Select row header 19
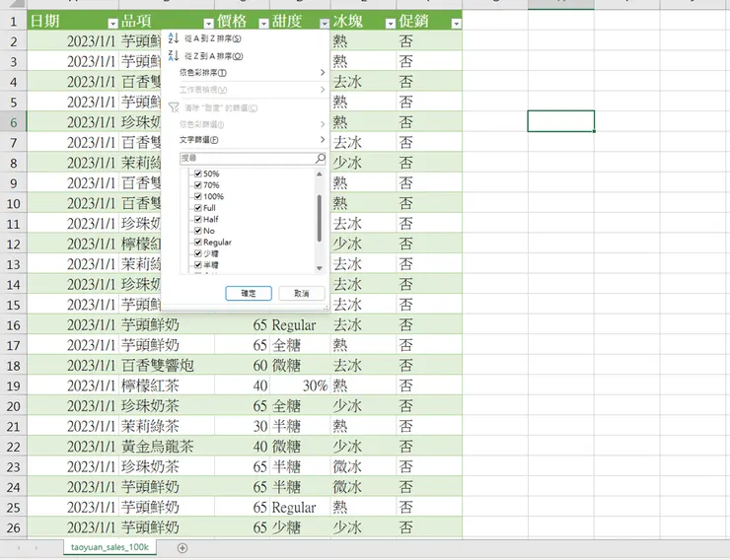The height and width of the screenshot is (560, 730). click(x=14, y=385)
